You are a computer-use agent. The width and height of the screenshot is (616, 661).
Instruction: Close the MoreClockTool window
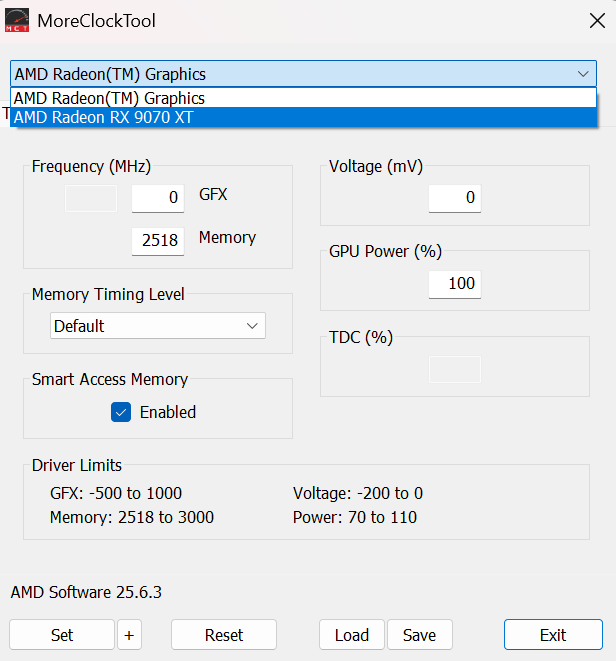(x=597, y=21)
